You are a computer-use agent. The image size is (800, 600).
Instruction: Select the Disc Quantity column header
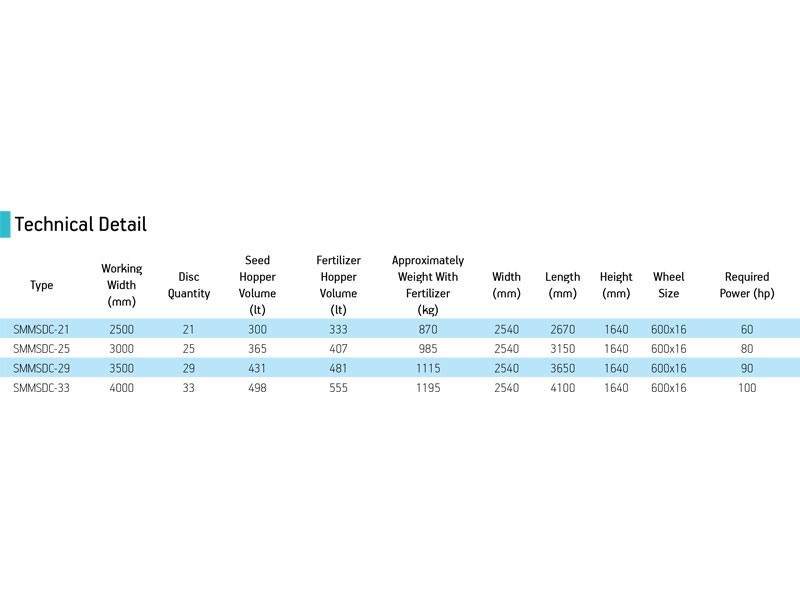(x=189, y=285)
